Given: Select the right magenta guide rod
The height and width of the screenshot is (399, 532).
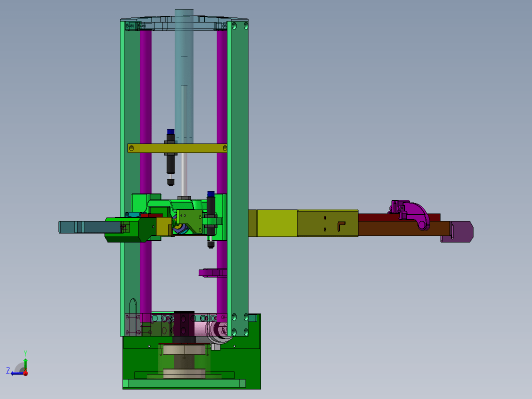Looking at the screenshot, I should [x=222, y=112].
